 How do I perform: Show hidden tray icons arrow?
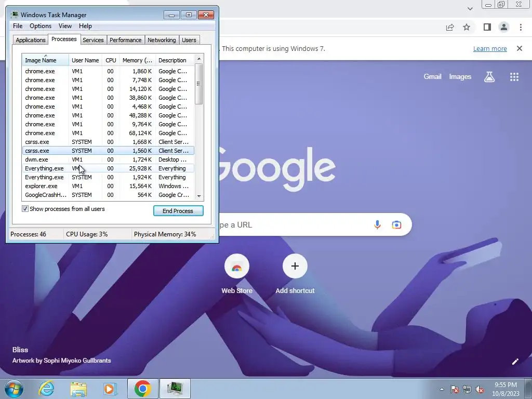pos(442,389)
